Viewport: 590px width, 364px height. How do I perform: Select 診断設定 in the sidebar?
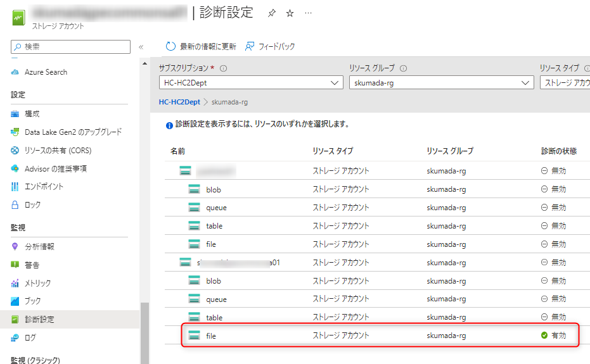pos(70,319)
